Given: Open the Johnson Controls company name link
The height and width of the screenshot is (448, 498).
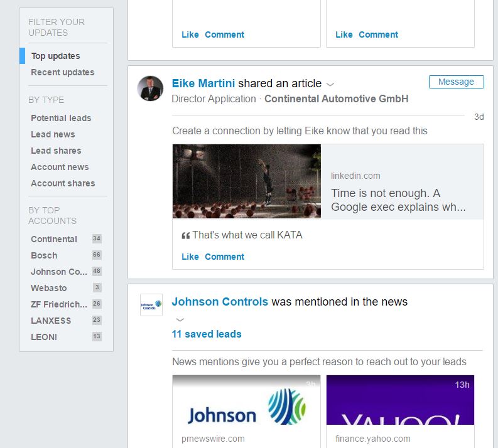Looking at the screenshot, I should (x=220, y=302).
